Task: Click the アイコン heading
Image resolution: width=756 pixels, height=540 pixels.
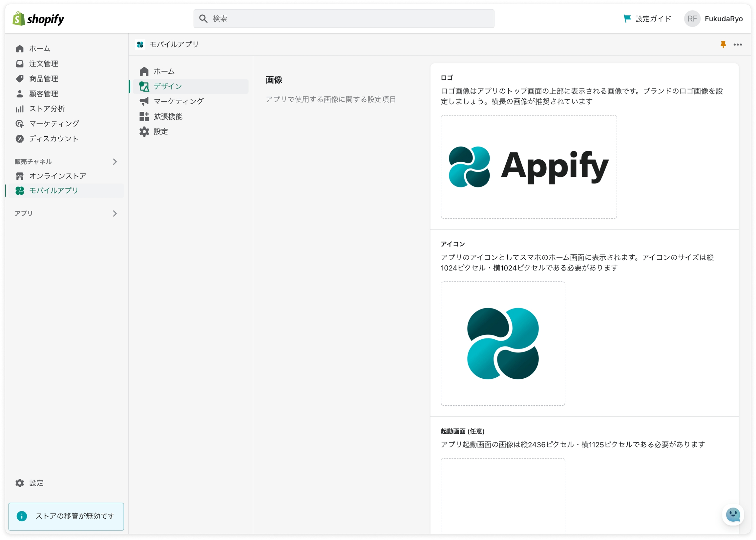Action: click(x=452, y=244)
